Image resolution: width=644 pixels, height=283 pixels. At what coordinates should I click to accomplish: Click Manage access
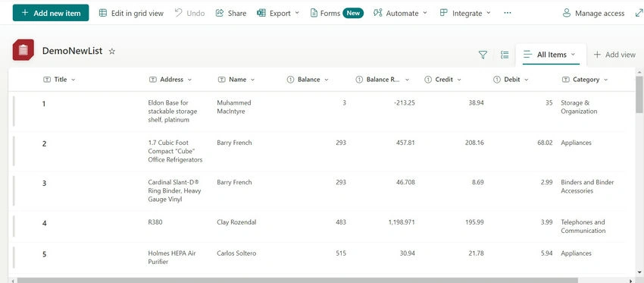tap(593, 14)
